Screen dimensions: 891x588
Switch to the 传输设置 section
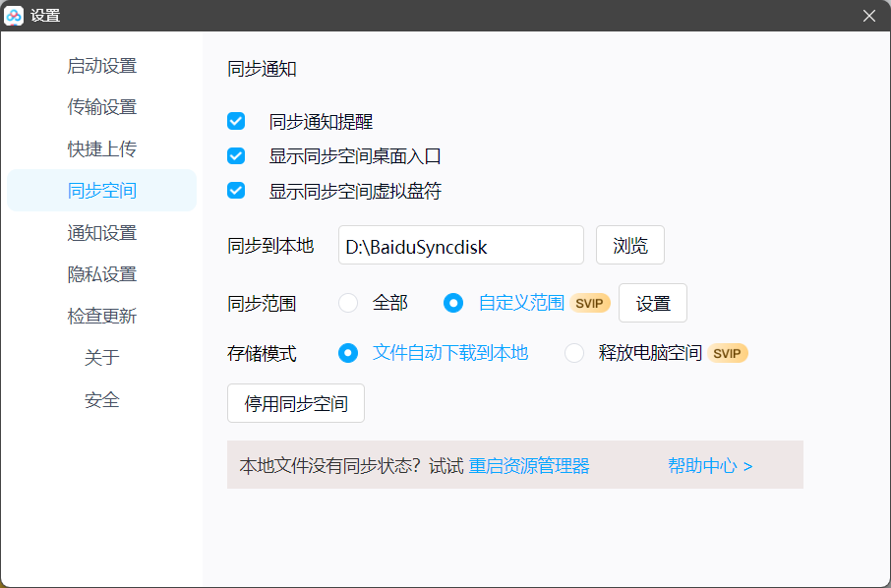click(102, 106)
